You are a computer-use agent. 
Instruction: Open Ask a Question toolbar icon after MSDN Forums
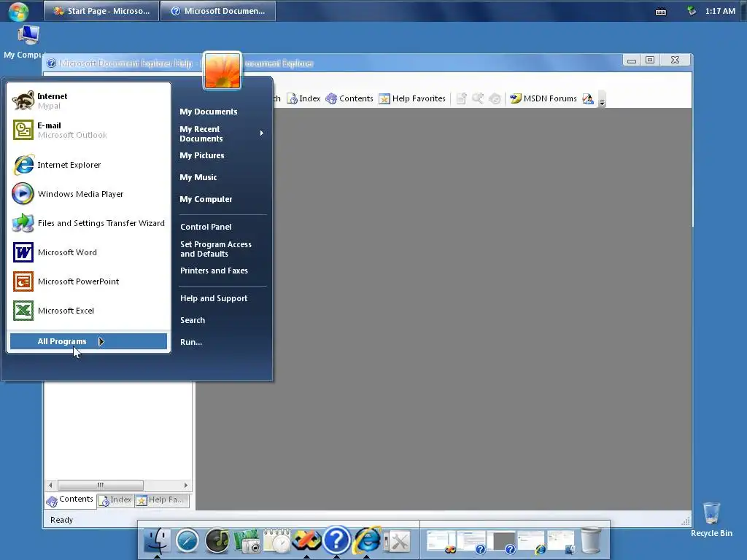click(588, 98)
